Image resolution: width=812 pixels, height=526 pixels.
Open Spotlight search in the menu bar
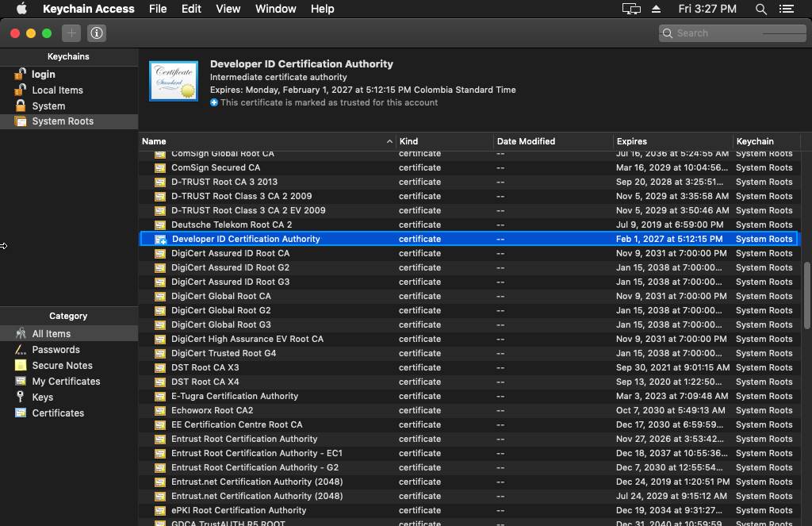pos(760,9)
